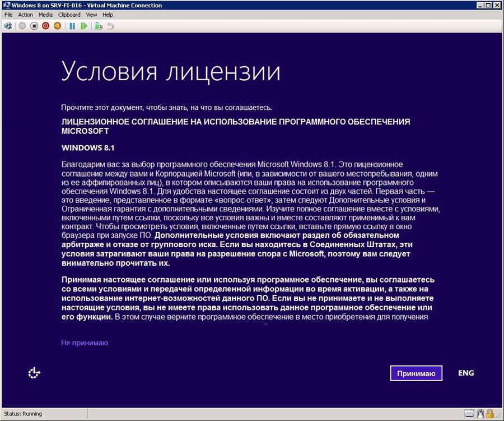Click the red Shut Down icon
504x421 pixels.
tap(46, 26)
